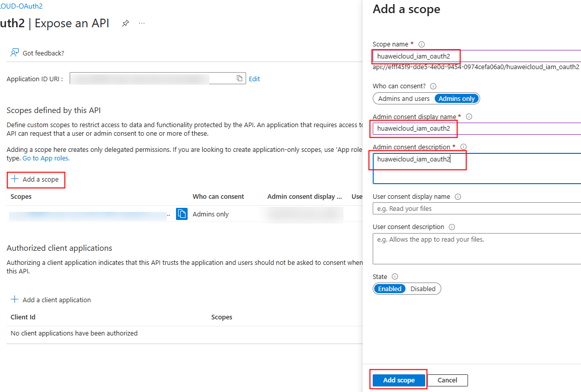581x392 pixels.
Task: Click the Scopes column header
Action: click(x=21, y=196)
